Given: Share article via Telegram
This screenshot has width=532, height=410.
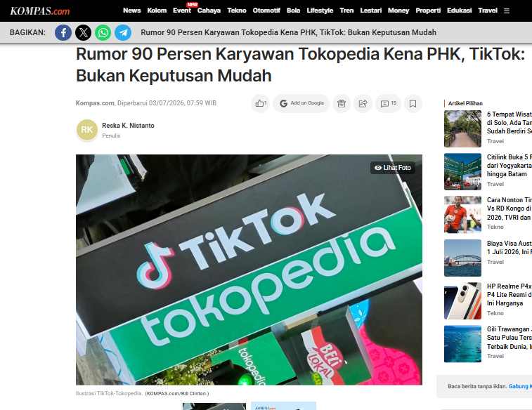Looking at the screenshot, I should (x=123, y=32).
